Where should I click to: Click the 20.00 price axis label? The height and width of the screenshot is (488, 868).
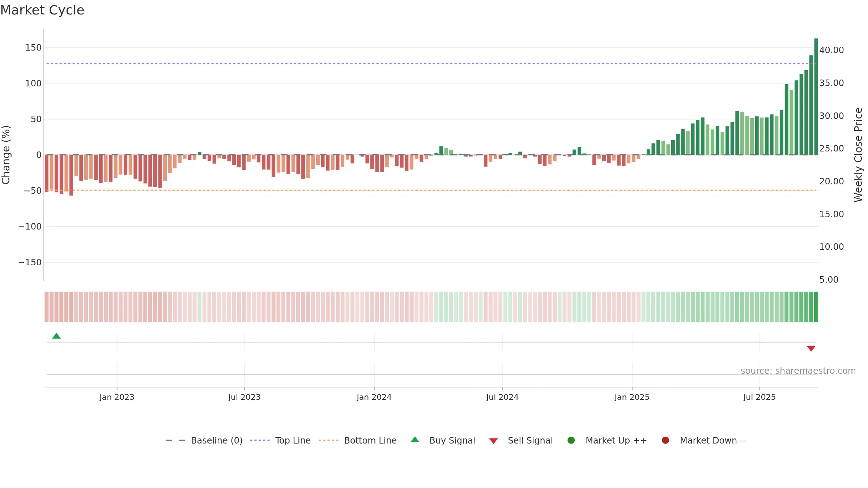click(831, 181)
